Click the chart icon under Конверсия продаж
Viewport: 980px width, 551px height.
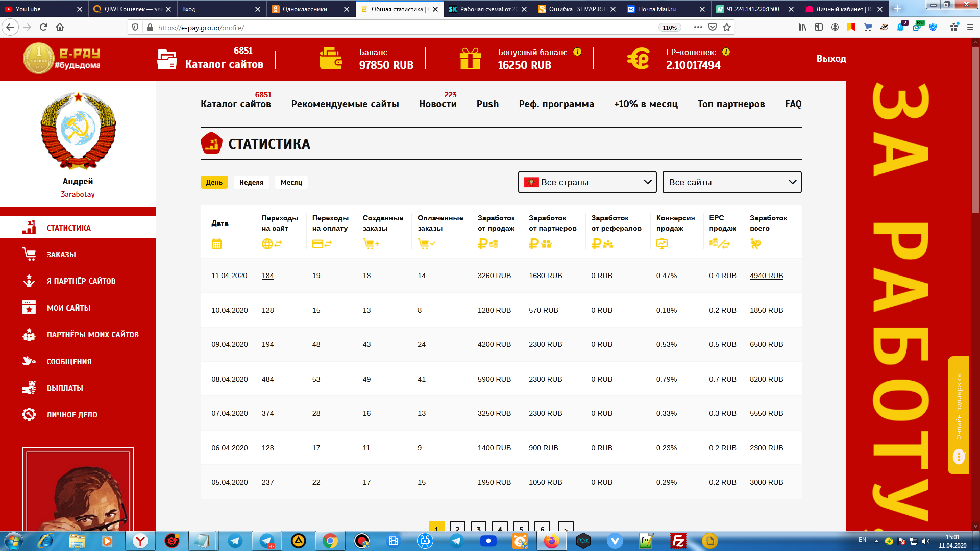662,244
